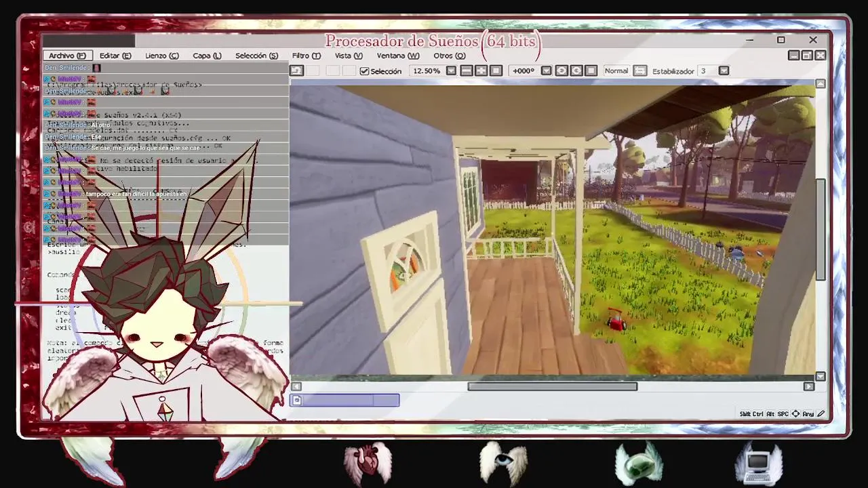Click the inner document minimize icon
Image resolution: width=868 pixels, height=488 pixels.
pyautogui.click(x=794, y=56)
